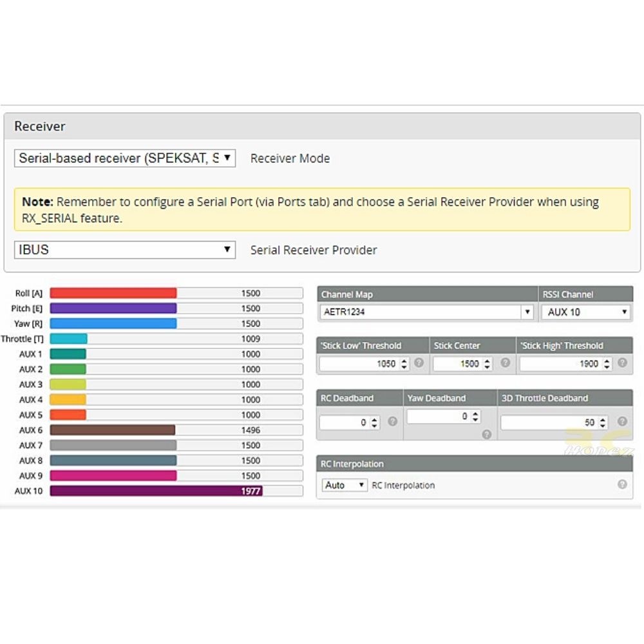
Task: Open the Channel Map preset dropdown arrow
Action: point(527,312)
